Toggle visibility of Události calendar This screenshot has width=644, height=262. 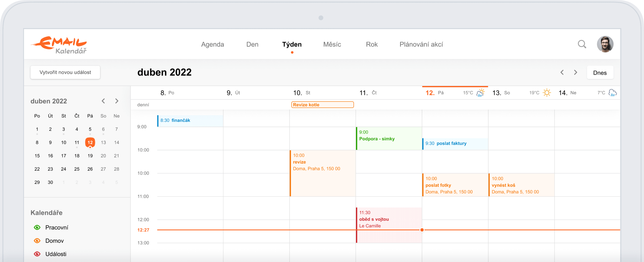37,254
